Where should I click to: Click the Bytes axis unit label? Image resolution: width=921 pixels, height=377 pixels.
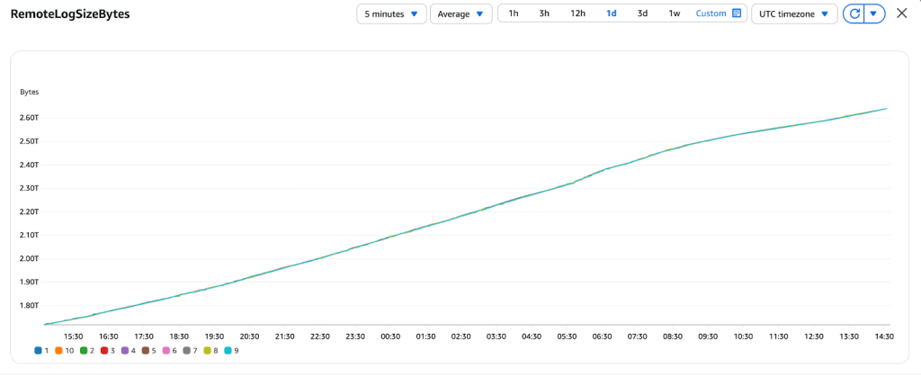coord(29,92)
